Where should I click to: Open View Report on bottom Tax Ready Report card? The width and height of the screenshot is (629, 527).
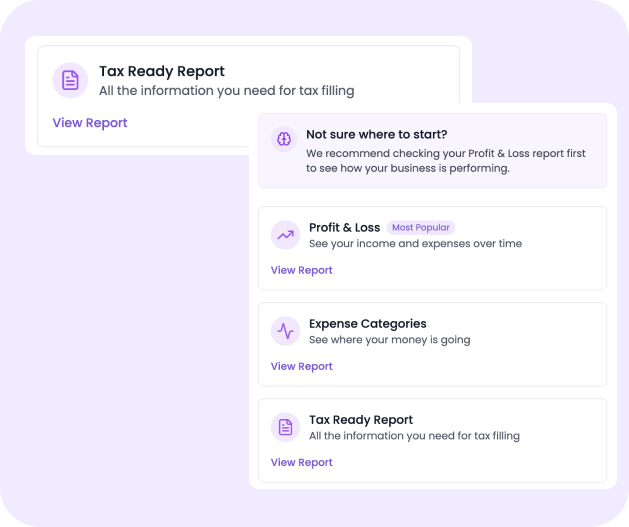(x=302, y=462)
